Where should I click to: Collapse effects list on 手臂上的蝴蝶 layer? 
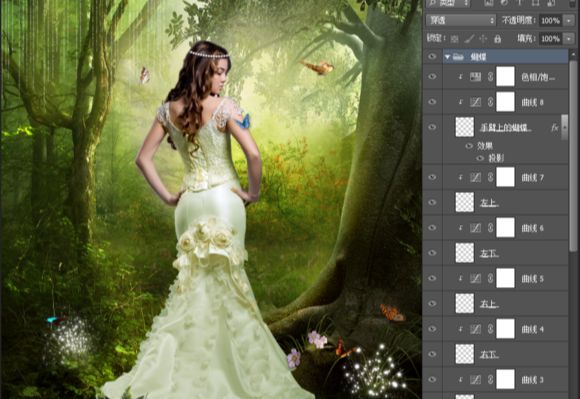point(564,127)
